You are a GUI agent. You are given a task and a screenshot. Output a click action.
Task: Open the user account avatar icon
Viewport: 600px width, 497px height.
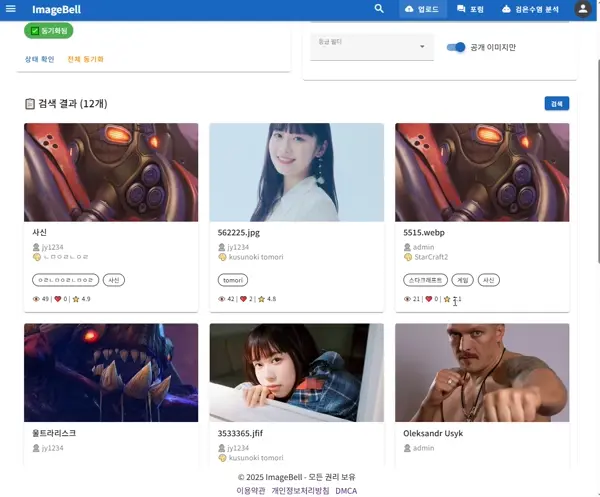(583, 9)
